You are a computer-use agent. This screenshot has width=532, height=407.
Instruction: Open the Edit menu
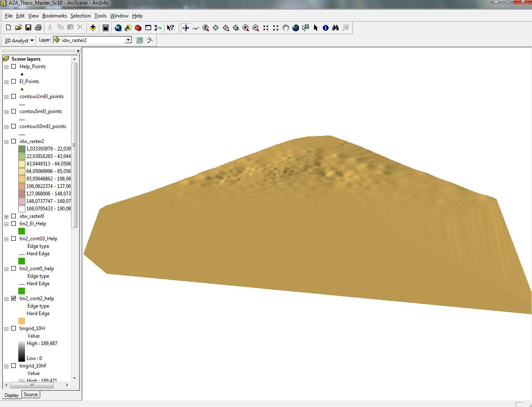click(x=20, y=16)
